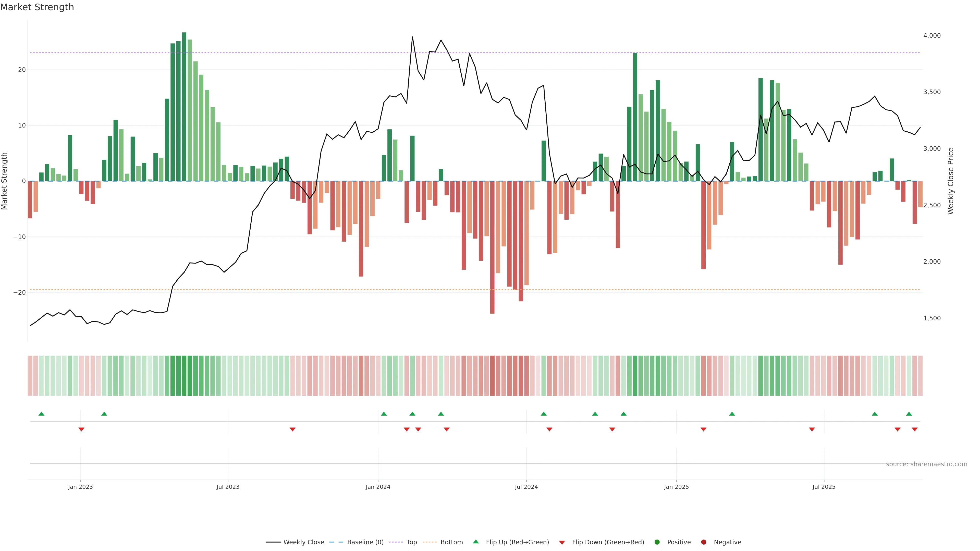
Task: Click the red Flip Down triangle legend icon
Action: (x=562, y=543)
